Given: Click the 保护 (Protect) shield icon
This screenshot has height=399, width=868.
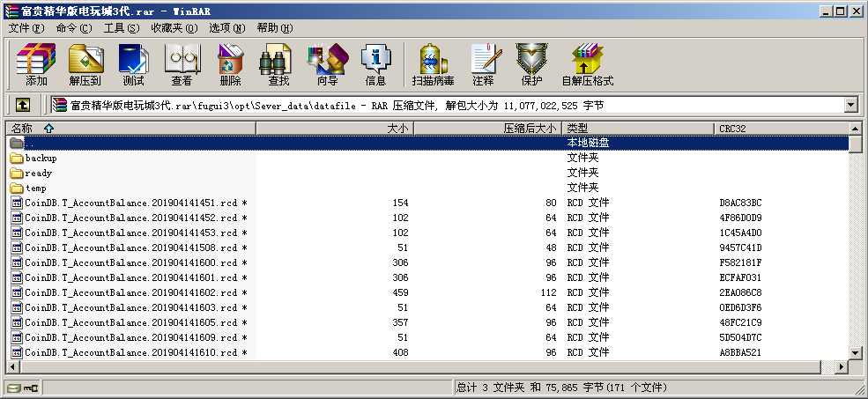Looking at the screenshot, I should tap(531, 65).
